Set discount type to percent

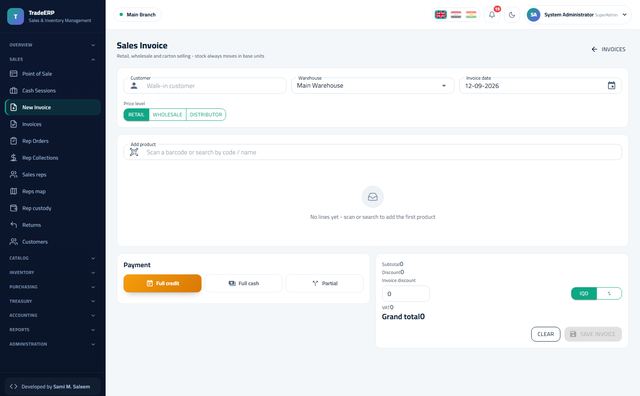[609, 294]
